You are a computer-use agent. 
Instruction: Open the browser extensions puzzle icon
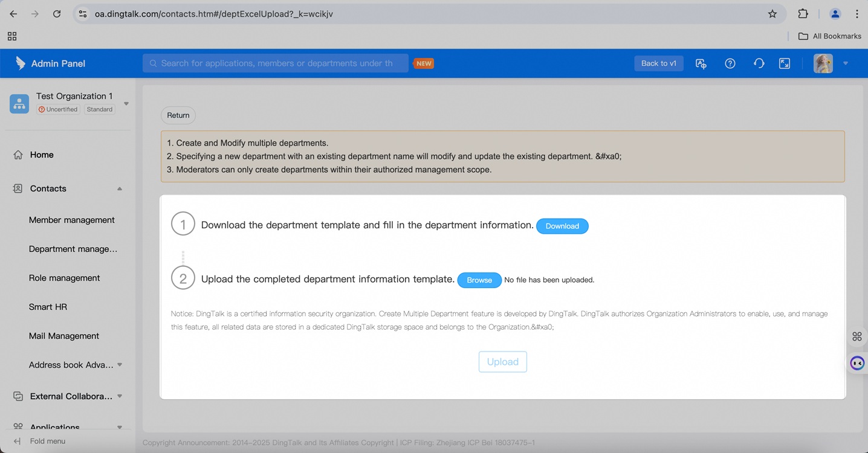(803, 14)
